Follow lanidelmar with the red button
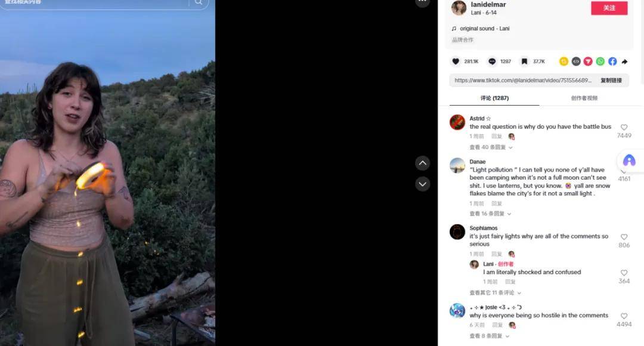Screen dimensions: 644x346 609,8
